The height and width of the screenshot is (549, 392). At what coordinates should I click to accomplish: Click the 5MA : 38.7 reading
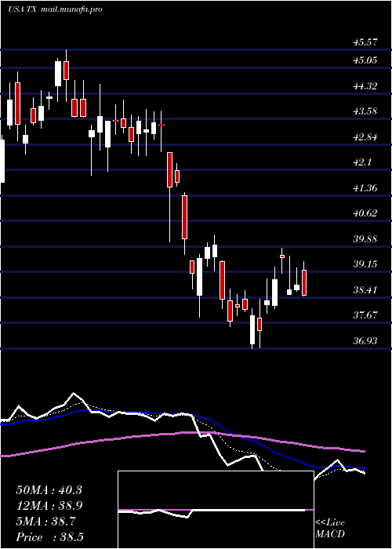(x=45, y=522)
